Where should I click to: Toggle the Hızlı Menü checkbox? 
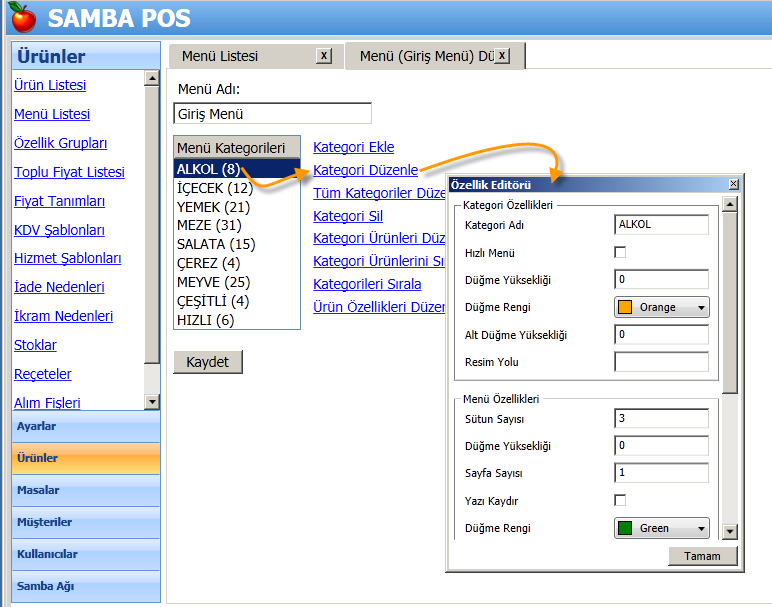(620, 253)
